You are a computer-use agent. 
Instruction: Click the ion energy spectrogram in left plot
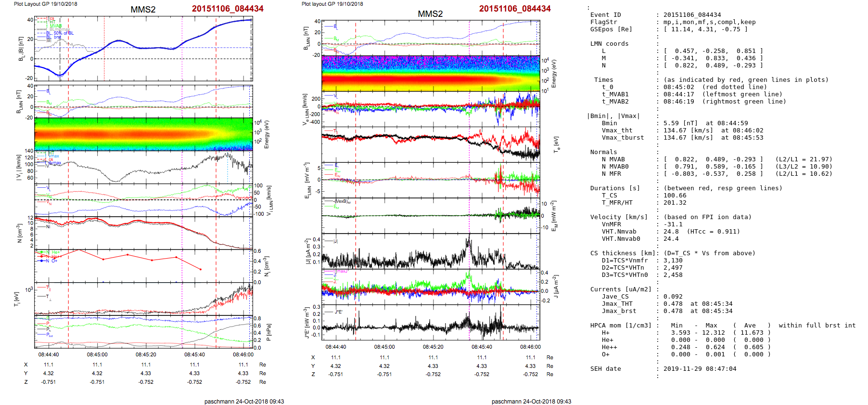pyautogui.click(x=143, y=134)
